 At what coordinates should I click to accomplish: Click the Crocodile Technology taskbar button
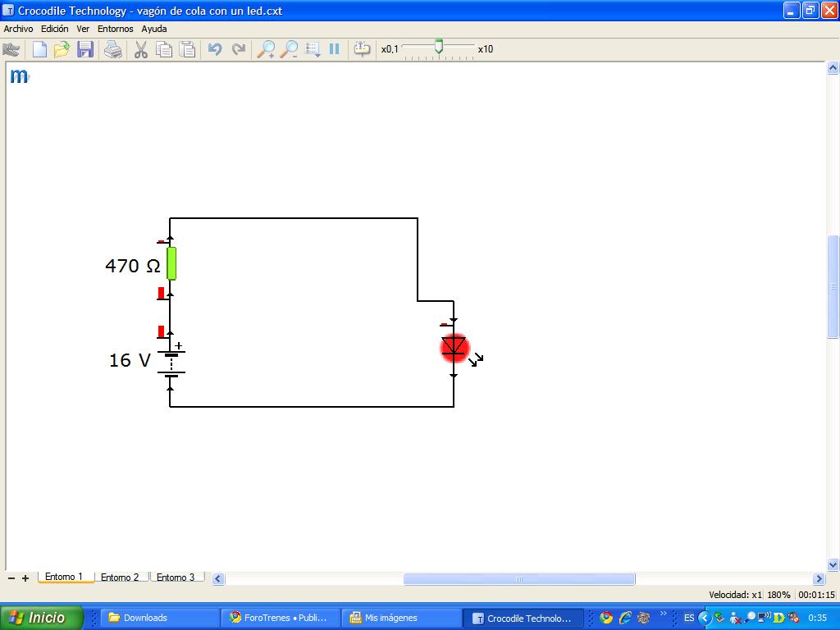pyautogui.click(x=522, y=619)
